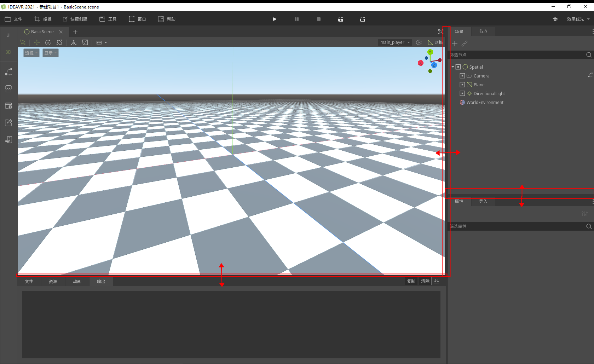594x364 pixels.
Task: Pause the running scene
Action: 297,19
